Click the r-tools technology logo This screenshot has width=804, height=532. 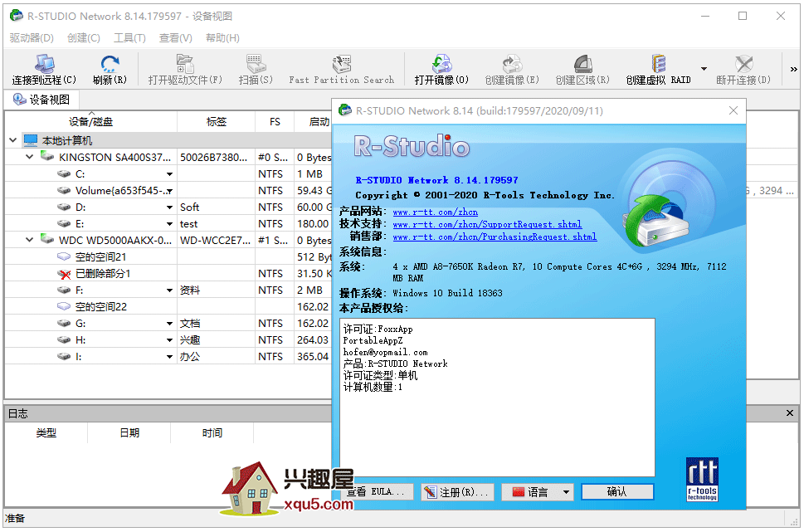tap(702, 479)
